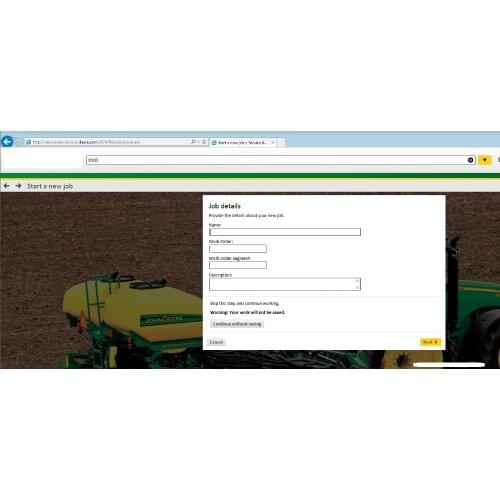Click the 'Continue without saving' button
This screenshot has height=500, width=500.
[x=237, y=324]
